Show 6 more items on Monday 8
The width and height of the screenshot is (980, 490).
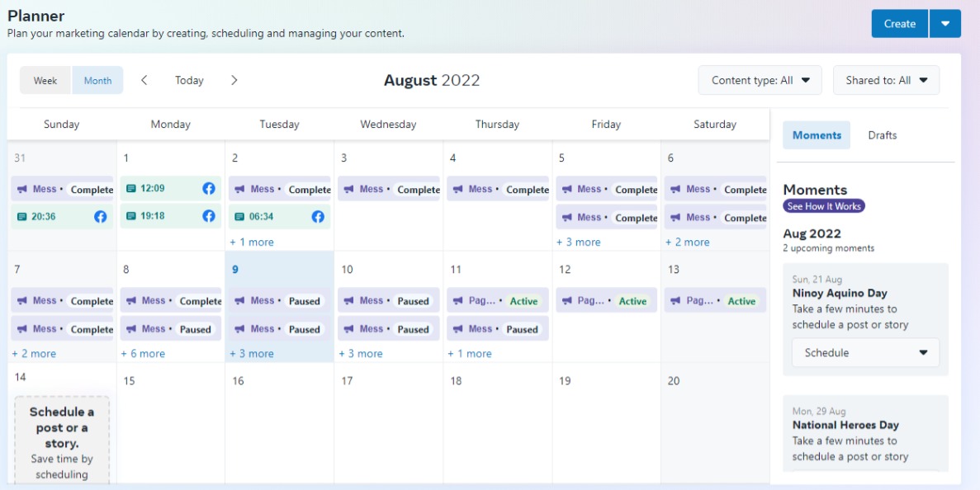pos(143,354)
